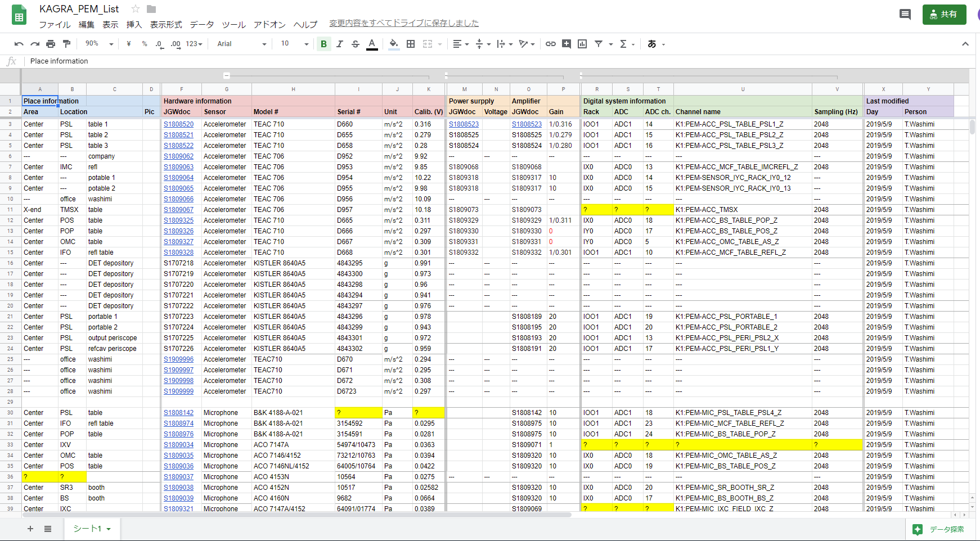Open the ファイル menu
The image size is (980, 541).
pos(55,24)
